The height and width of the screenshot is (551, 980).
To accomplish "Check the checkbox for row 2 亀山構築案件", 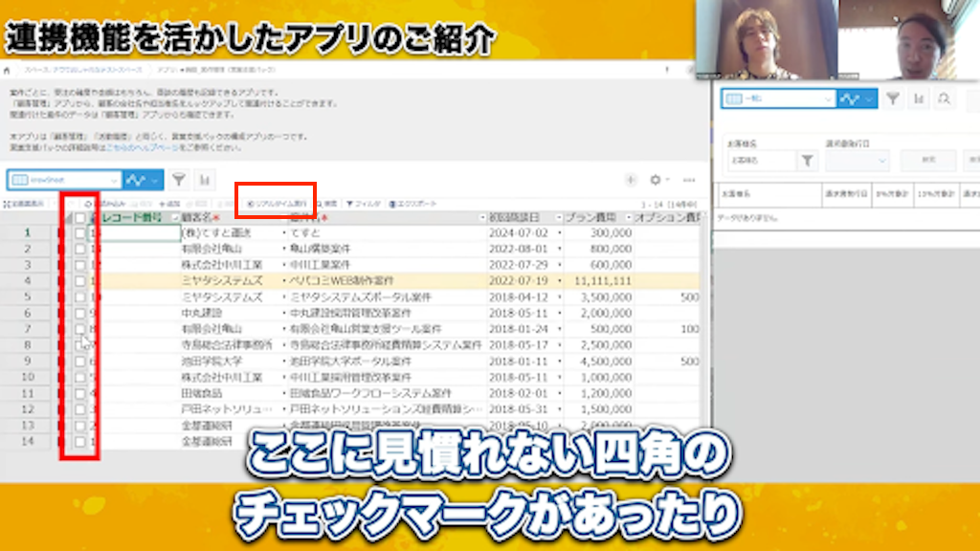I will pos(79,250).
